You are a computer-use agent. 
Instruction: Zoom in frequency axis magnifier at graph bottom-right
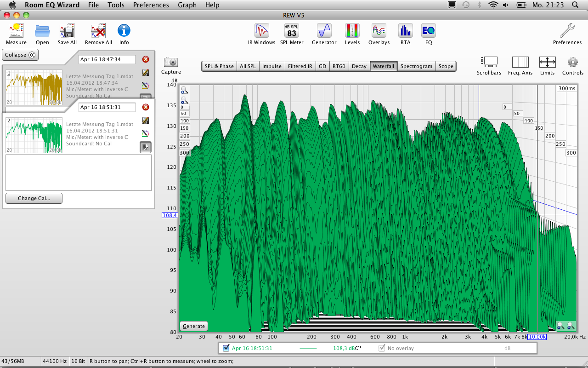point(571,326)
